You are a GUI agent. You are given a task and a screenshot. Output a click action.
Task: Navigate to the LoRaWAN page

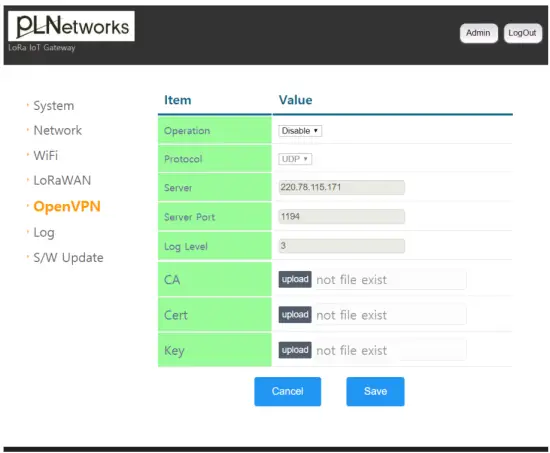tap(62, 180)
